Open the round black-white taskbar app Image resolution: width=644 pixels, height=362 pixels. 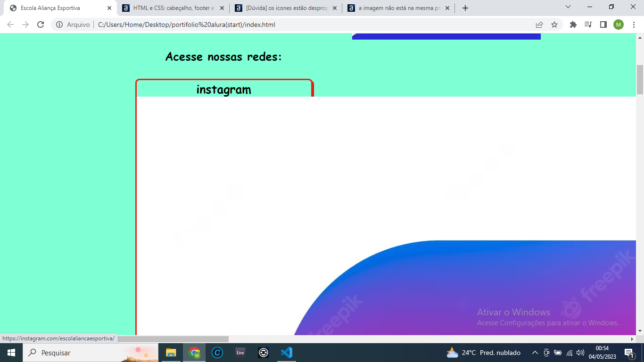(264, 353)
